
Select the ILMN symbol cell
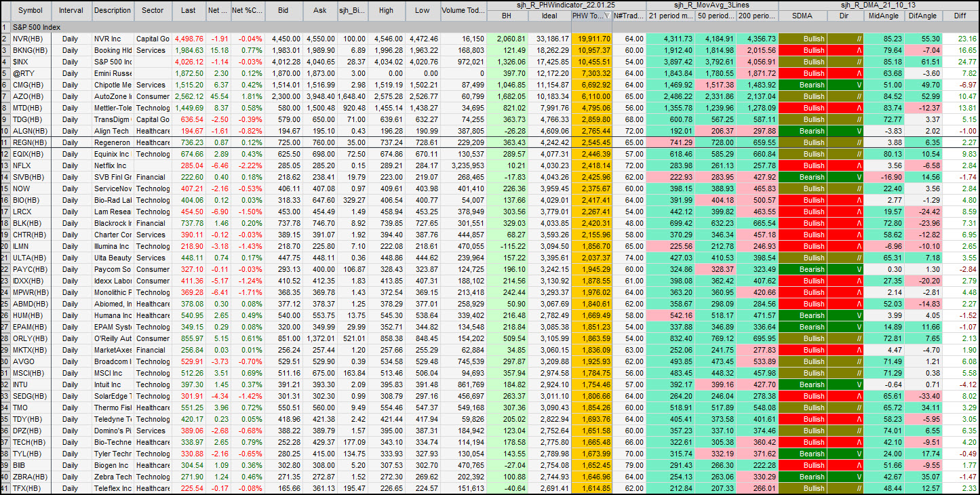(31, 246)
